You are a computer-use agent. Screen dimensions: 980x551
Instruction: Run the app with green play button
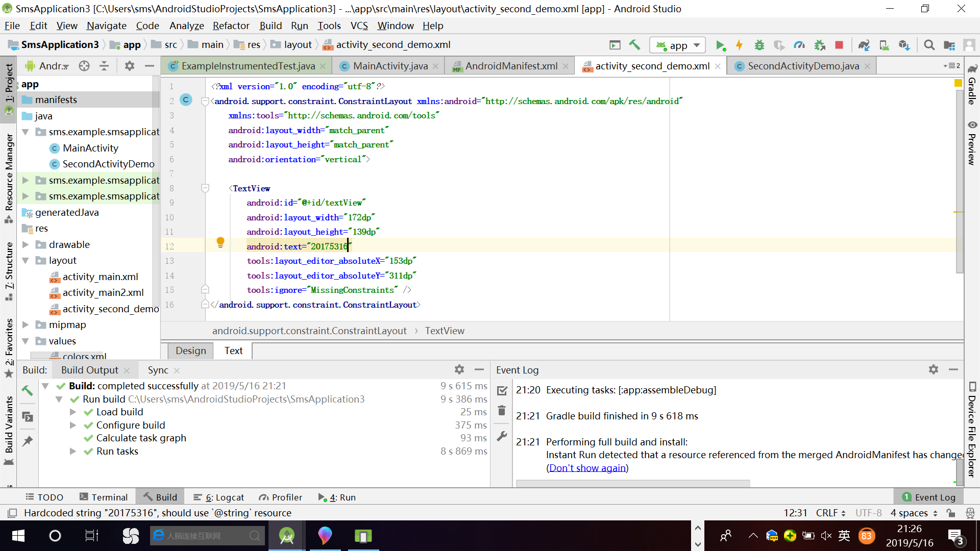point(720,45)
